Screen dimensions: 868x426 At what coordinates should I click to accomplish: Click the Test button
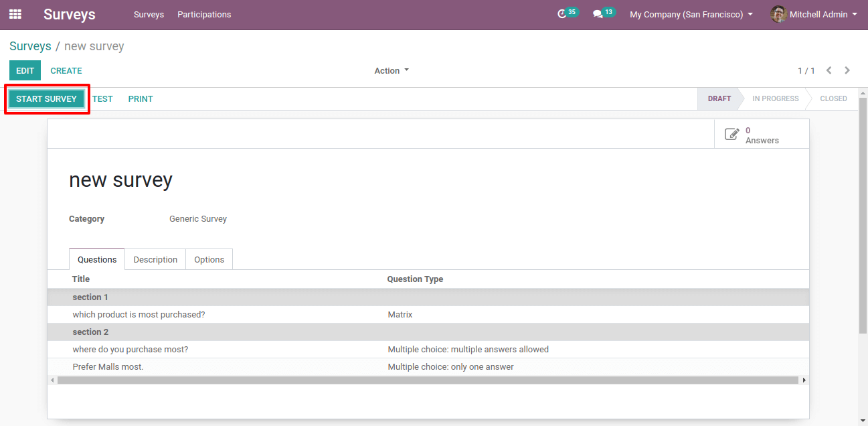point(102,98)
